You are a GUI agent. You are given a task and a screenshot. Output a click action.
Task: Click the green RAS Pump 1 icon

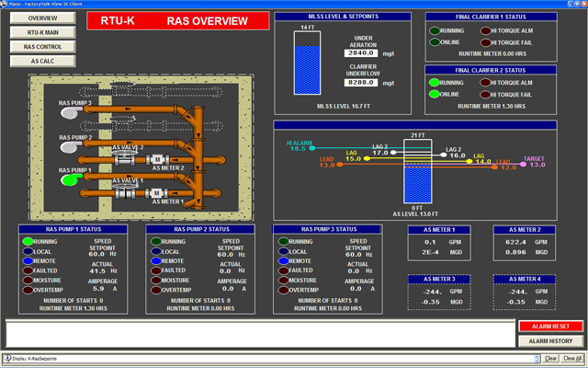(69, 179)
